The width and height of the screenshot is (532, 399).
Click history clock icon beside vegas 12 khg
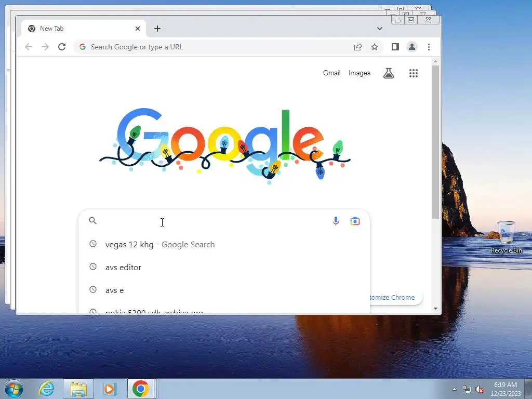92,244
